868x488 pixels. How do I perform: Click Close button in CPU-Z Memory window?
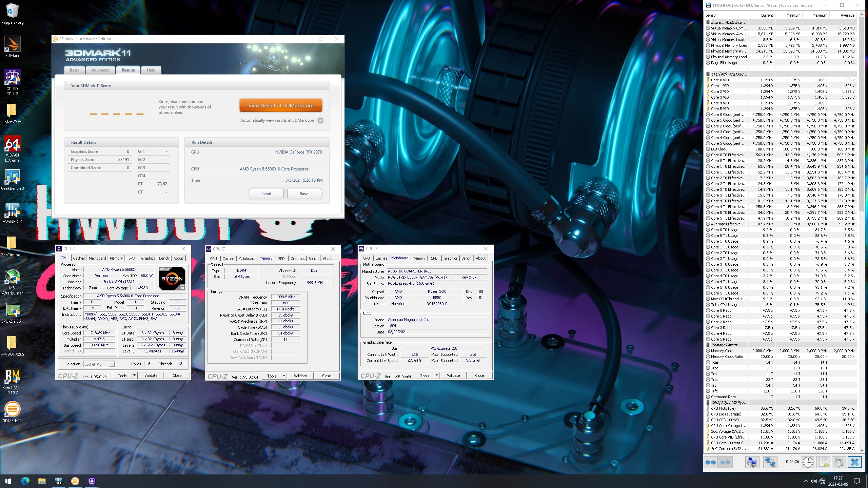coord(327,376)
